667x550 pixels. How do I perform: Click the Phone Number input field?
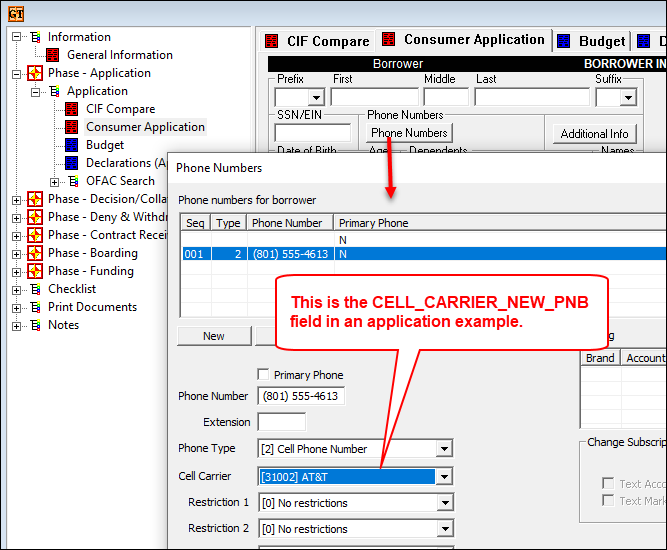[301, 396]
